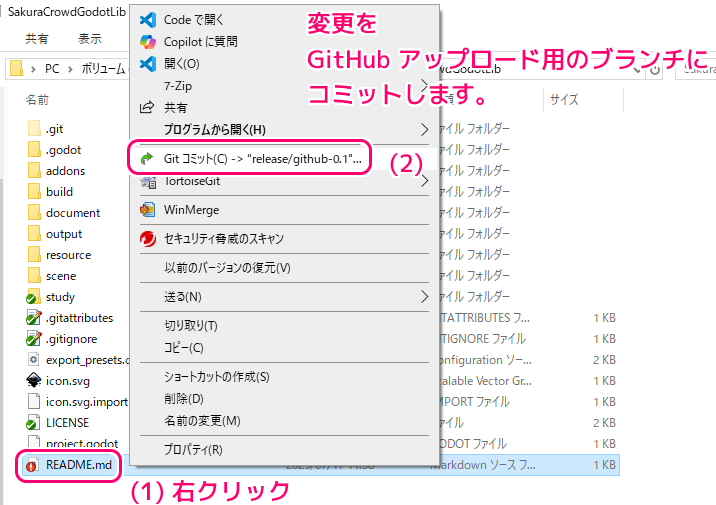
Task: Choose 以前のバージョンの復元(V) menu entry
Action: (227, 268)
